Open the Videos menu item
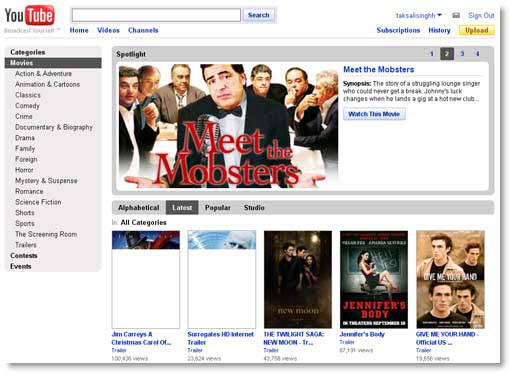510x373 pixels. point(108,30)
